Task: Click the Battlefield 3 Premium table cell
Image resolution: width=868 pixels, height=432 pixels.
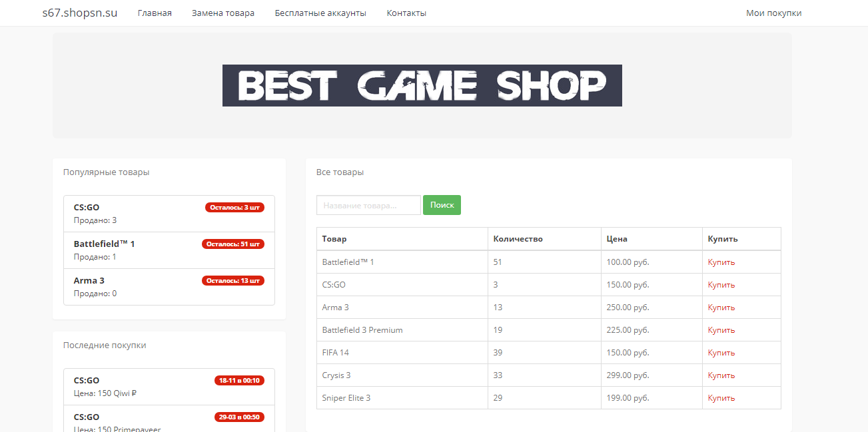Action: 402,330
